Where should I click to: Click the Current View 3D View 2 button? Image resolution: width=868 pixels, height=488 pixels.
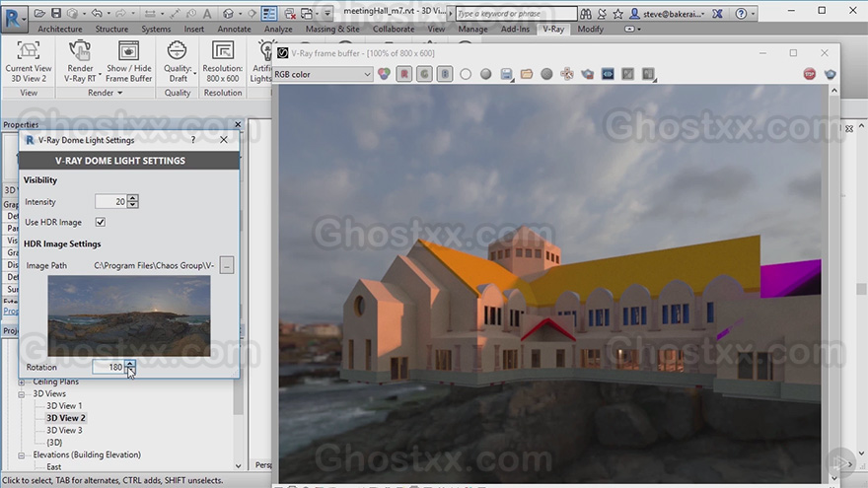tap(29, 62)
